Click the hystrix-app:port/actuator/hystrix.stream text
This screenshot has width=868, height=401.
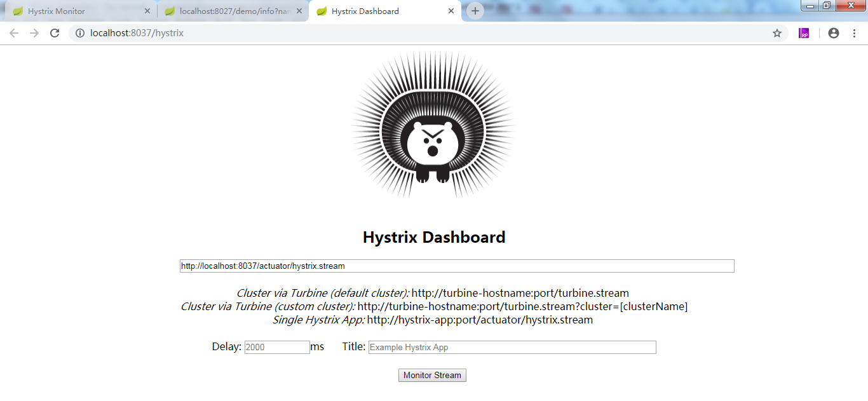(480, 320)
